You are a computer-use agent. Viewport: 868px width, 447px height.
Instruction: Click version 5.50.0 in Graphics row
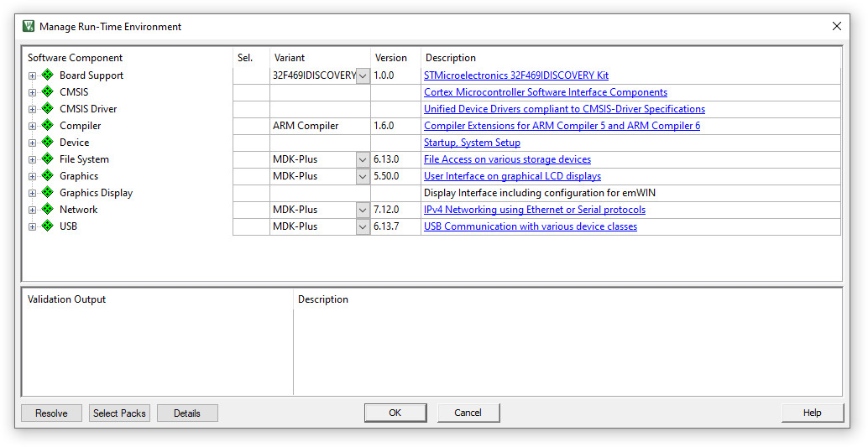[x=386, y=176]
